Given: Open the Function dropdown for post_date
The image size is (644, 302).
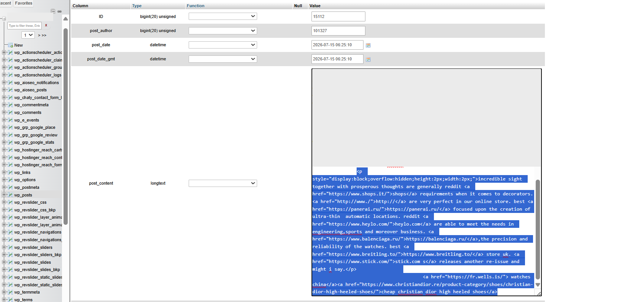Looking at the screenshot, I should [x=223, y=45].
